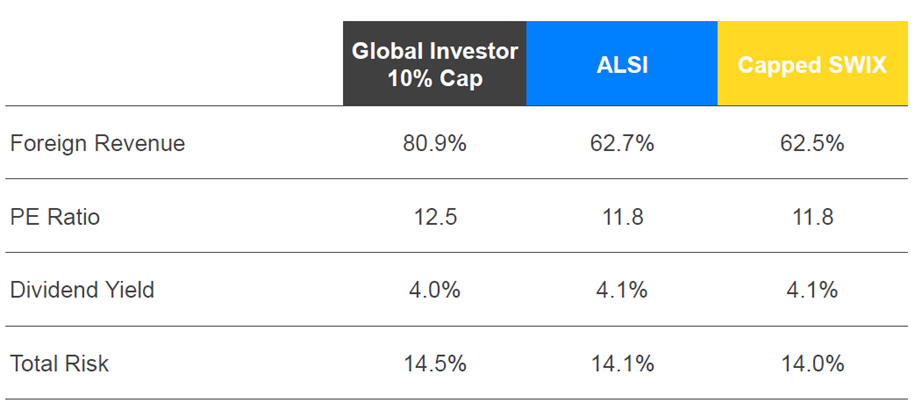The width and height of the screenshot is (922, 403).
Task: Click the 14.0% Capped SWIX Total Risk
Action: coord(811,363)
